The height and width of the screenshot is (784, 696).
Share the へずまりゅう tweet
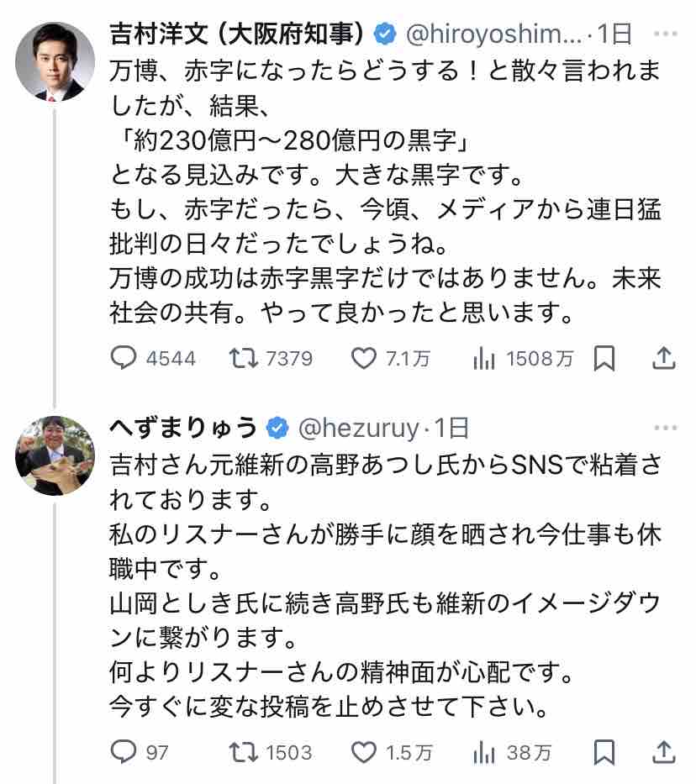pos(664,752)
